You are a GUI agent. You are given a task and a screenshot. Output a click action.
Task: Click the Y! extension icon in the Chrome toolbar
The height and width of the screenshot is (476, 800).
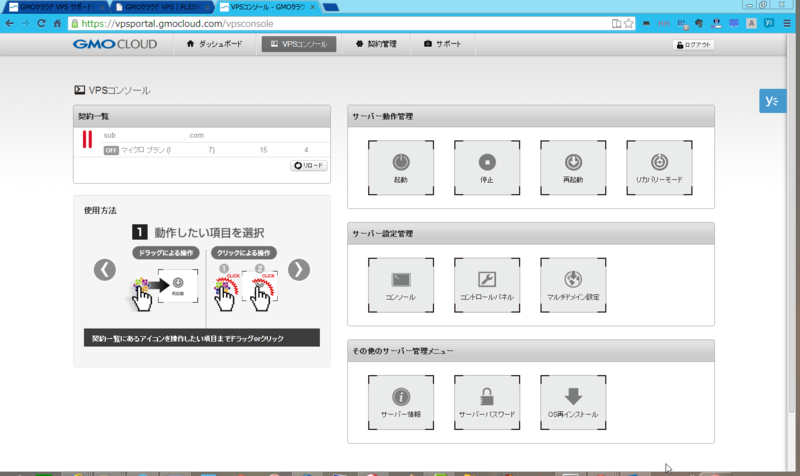point(769,23)
